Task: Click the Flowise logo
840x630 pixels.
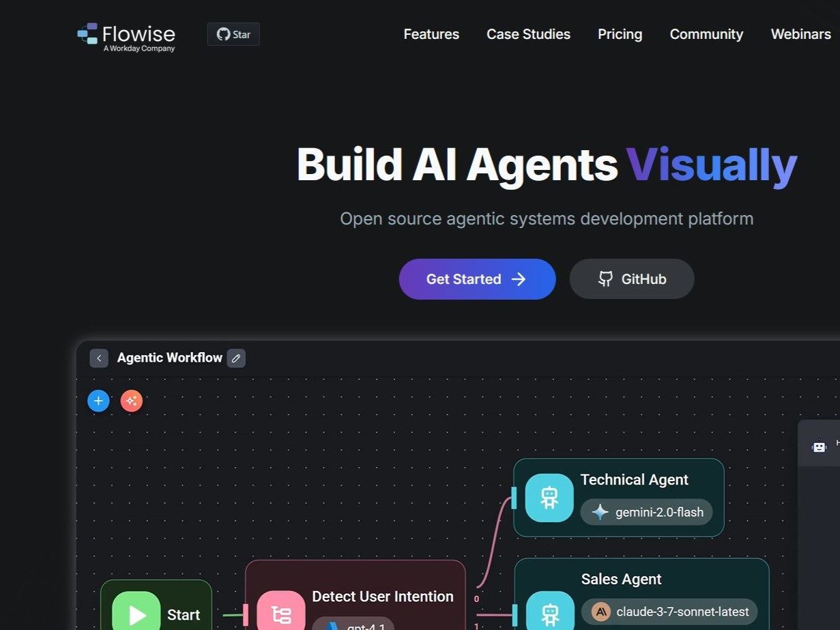Action: tap(126, 37)
